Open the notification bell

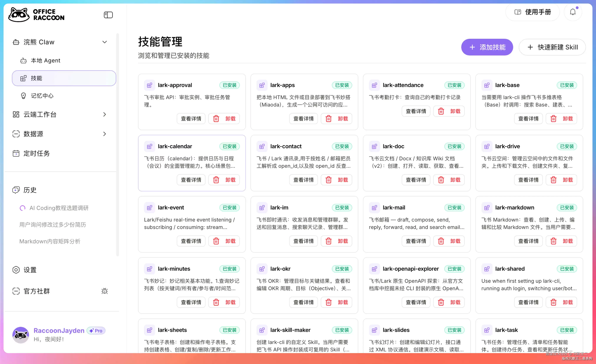coord(573,12)
